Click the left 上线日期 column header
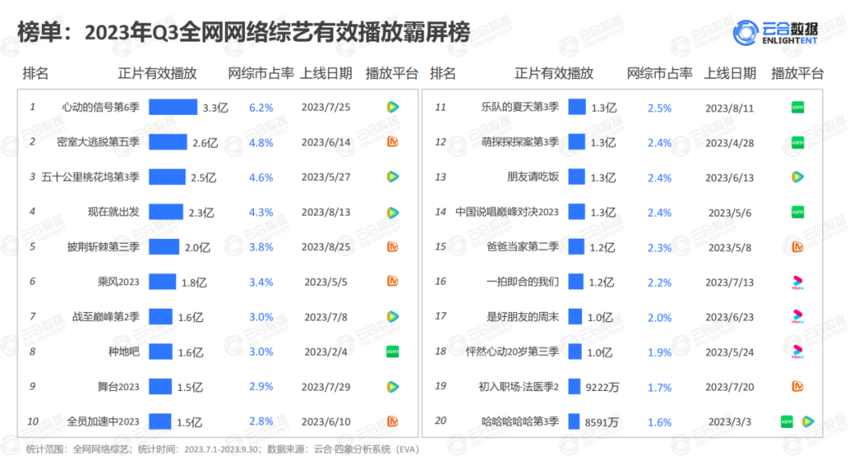The image size is (868, 469). pos(325,73)
